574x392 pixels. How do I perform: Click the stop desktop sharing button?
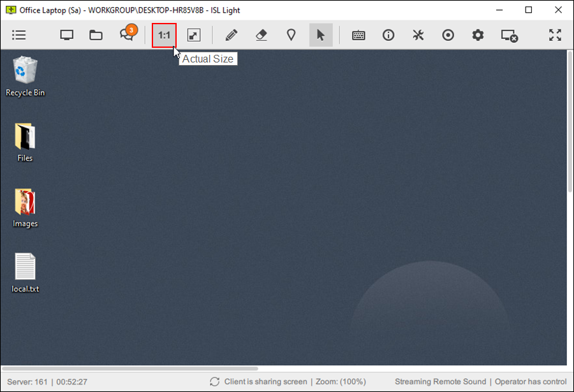click(x=509, y=35)
